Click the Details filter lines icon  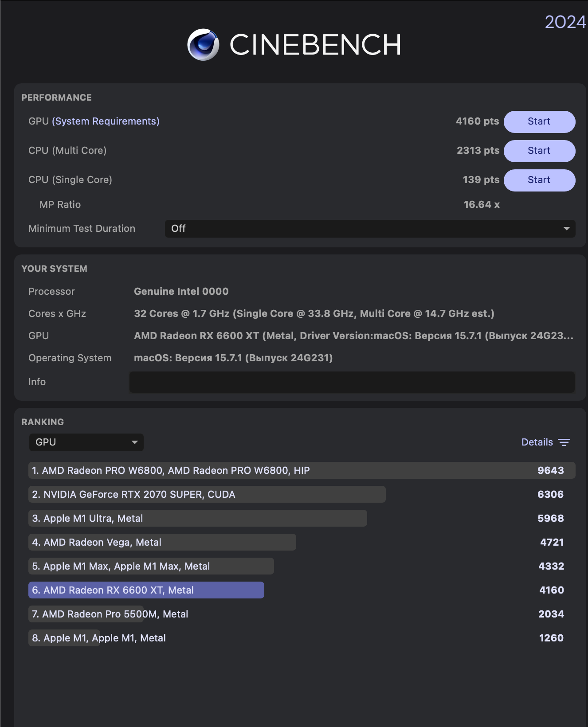(564, 442)
